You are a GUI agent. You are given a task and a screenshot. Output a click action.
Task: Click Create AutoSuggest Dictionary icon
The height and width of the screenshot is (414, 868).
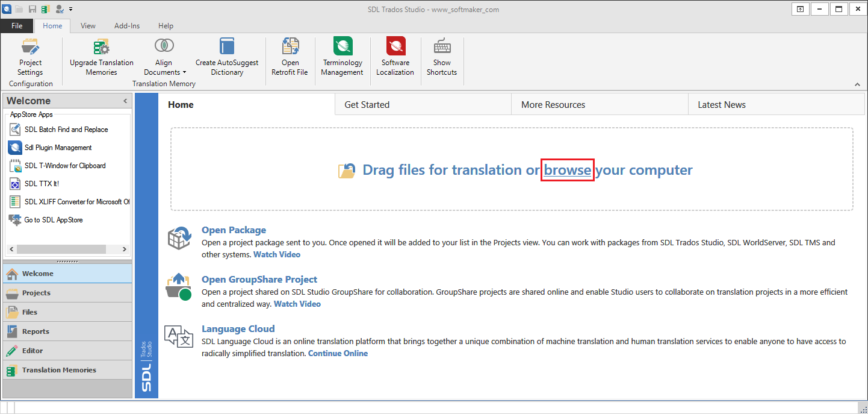click(x=227, y=46)
